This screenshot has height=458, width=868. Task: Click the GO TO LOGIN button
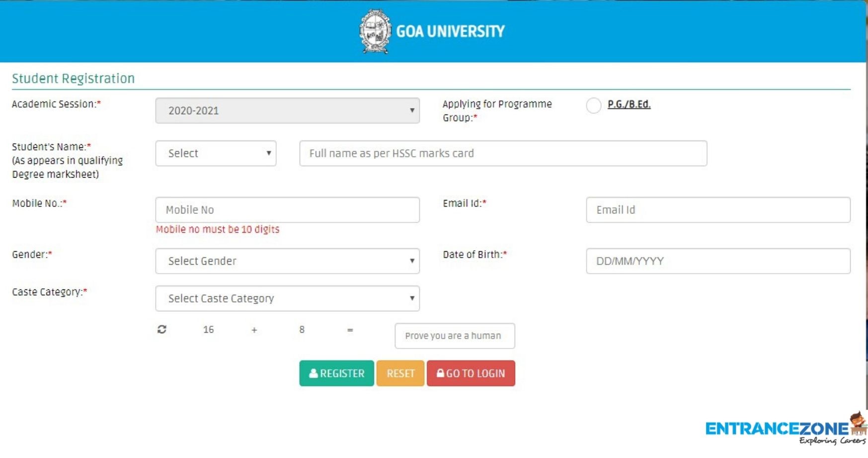click(x=471, y=373)
